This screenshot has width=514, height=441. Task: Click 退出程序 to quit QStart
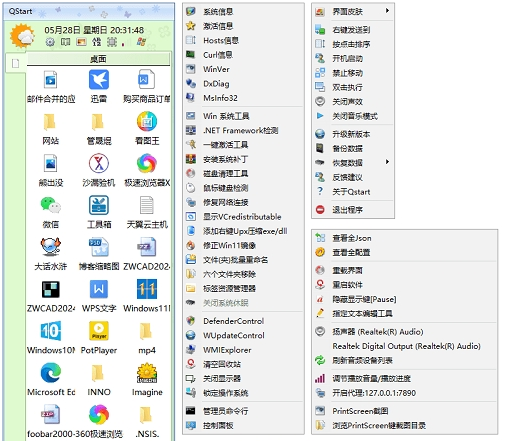[353, 210]
